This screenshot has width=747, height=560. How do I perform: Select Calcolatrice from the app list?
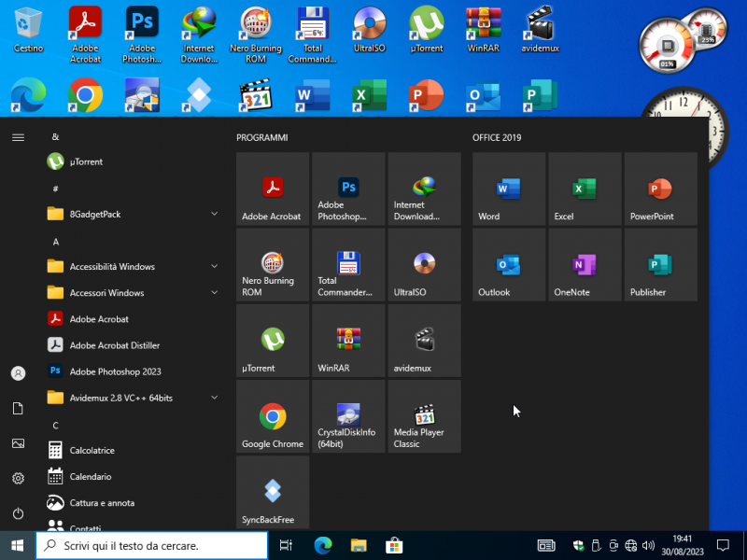[x=92, y=450]
